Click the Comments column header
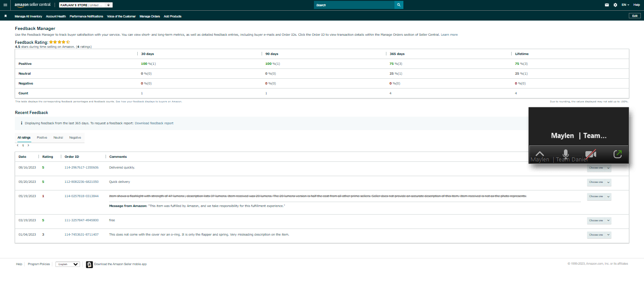Screen dimensions: 644x300 coord(118,157)
